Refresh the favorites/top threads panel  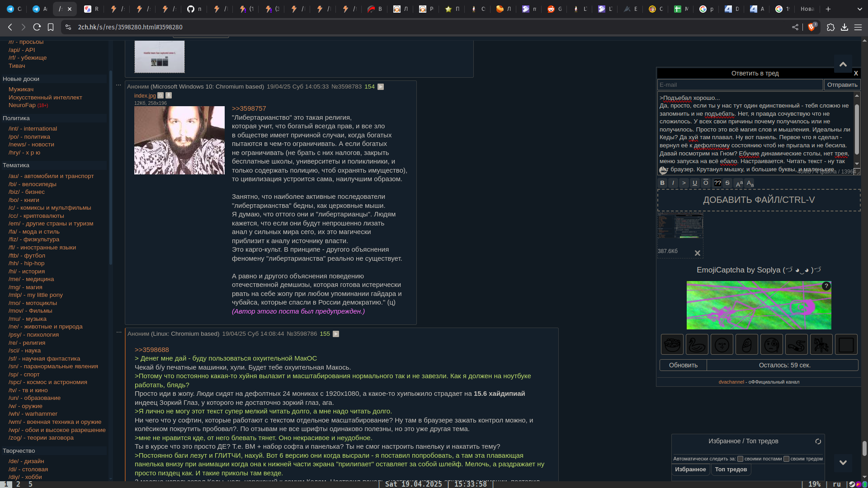coord(818,441)
